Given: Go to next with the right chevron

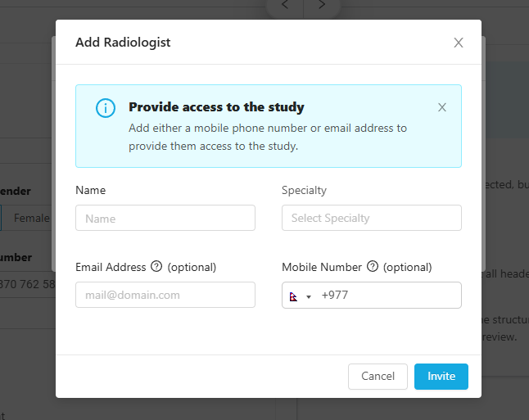Looking at the screenshot, I should (322, 5).
